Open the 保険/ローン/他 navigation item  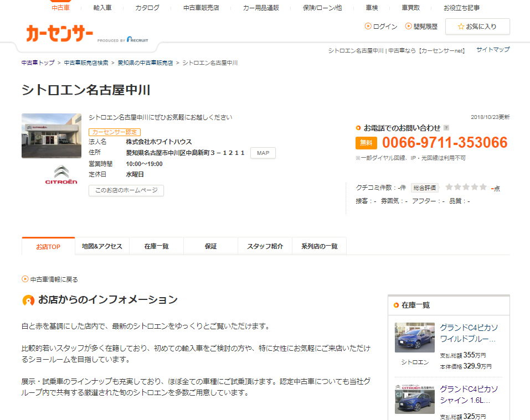pyautogui.click(x=322, y=7)
